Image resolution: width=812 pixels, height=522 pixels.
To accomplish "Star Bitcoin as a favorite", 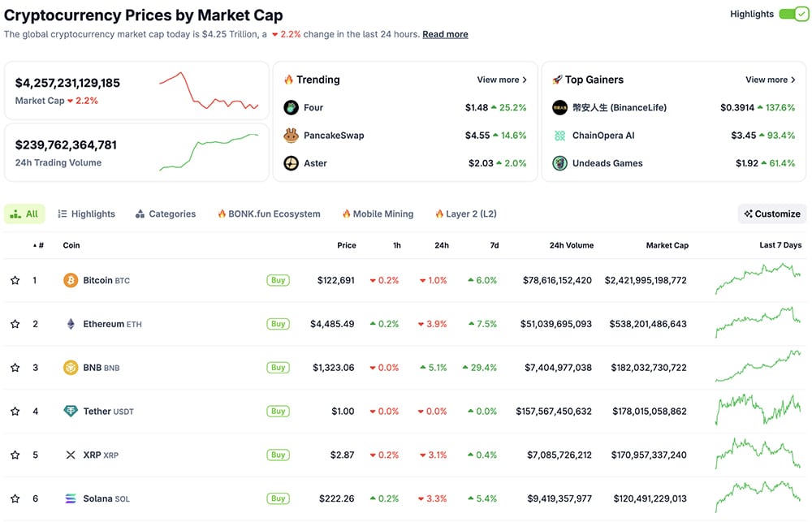I will coord(15,280).
